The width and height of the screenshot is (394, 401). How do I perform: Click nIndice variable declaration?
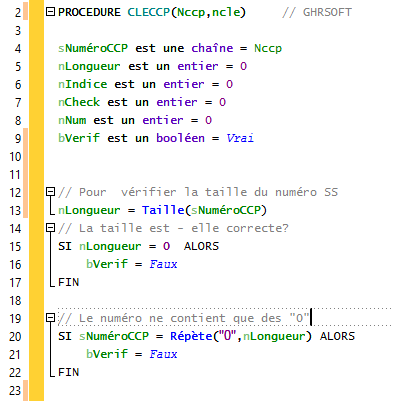[x=83, y=84]
